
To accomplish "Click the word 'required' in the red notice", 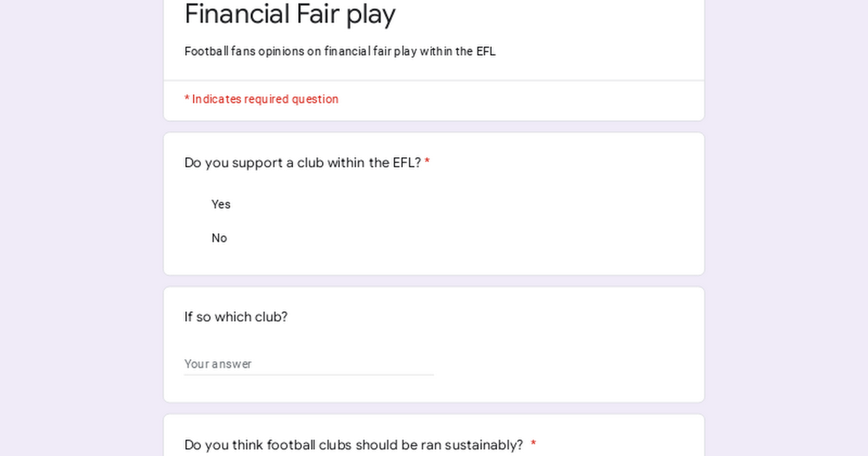I will click(x=266, y=99).
